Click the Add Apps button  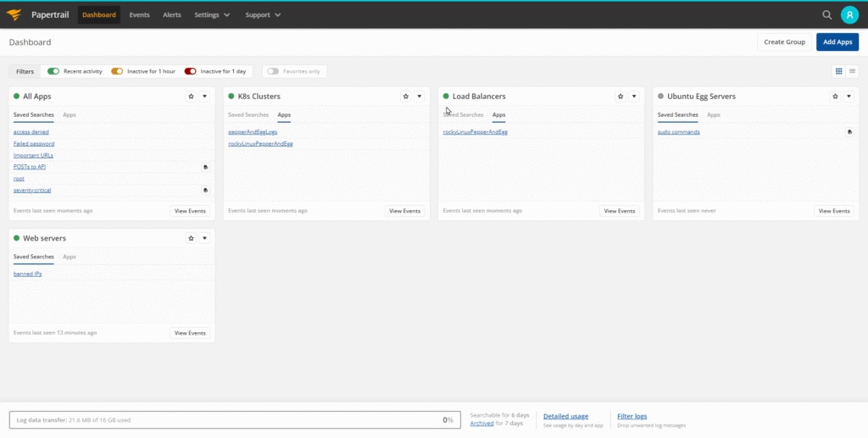(837, 42)
